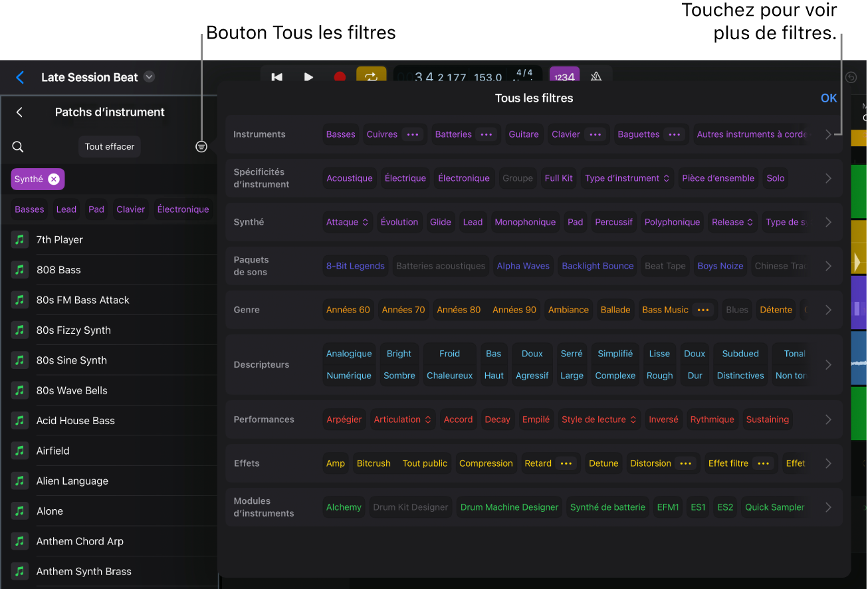This screenshot has width=868, height=589.
Task: Go back with the blue project arrow
Action: point(20,78)
